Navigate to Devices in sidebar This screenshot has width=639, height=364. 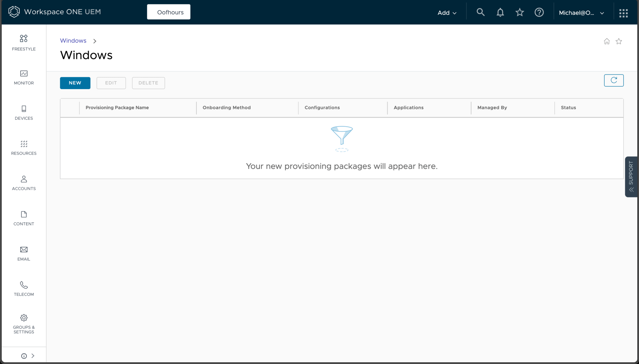pos(24,113)
